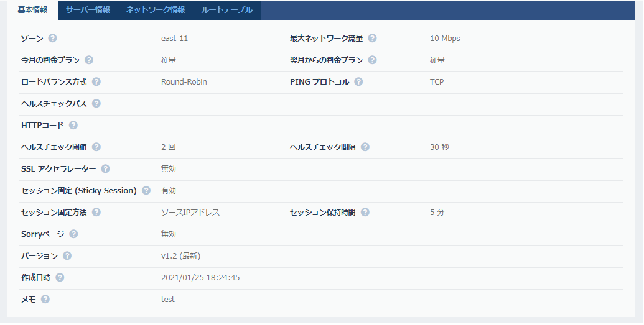The height and width of the screenshot is (325, 644).
Task: Show help for ヘルスチェック閾値
Action: [x=96, y=147]
